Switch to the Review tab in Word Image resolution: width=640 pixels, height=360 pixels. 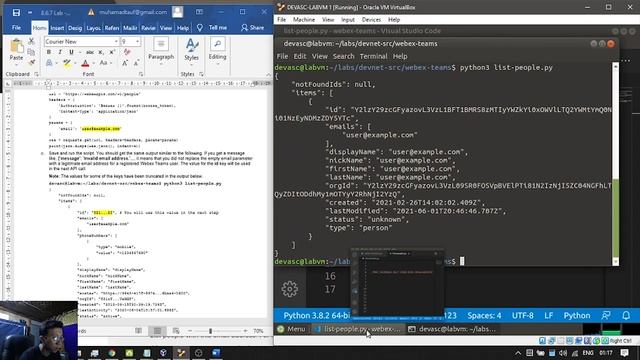click(x=148, y=28)
